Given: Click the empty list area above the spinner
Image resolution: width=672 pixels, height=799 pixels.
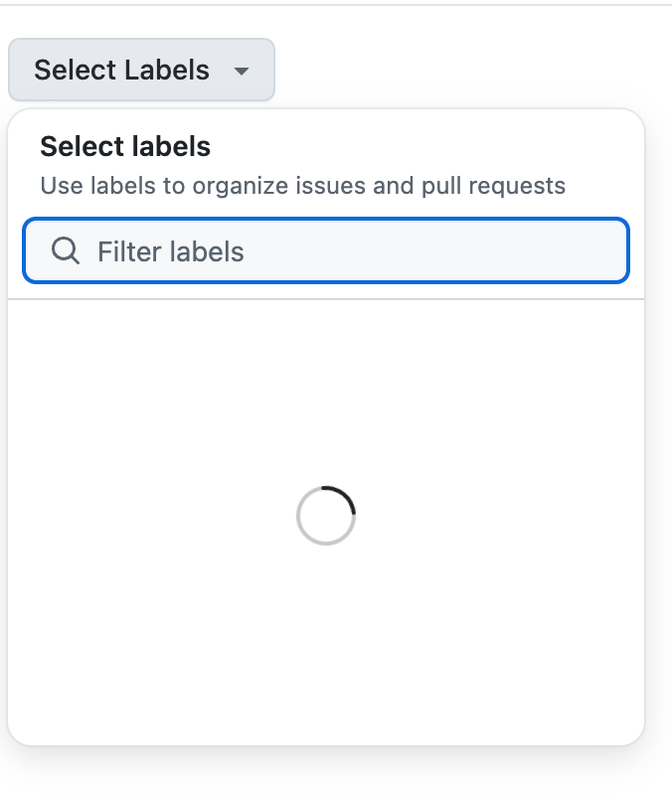Looking at the screenshot, I should tap(326, 388).
